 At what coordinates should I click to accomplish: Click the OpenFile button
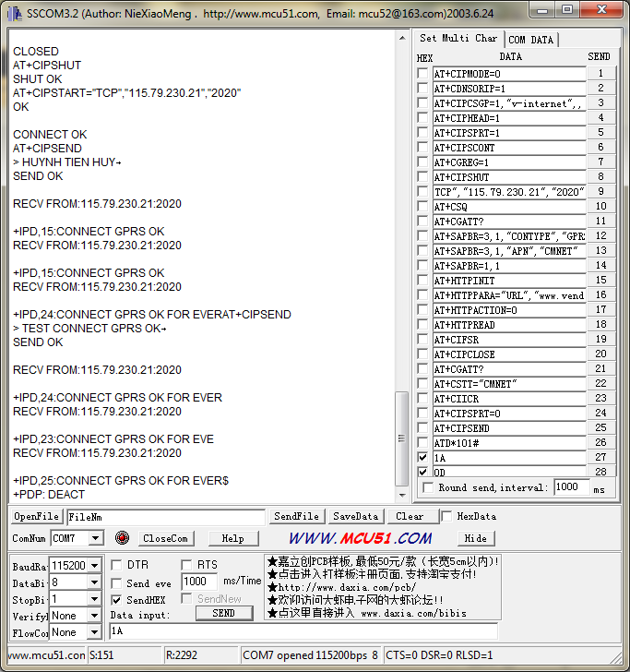tap(36, 516)
